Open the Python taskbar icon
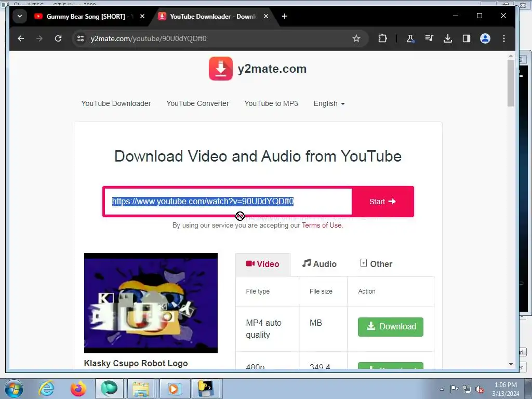The width and height of the screenshot is (532, 399). (x=206, y=389)
